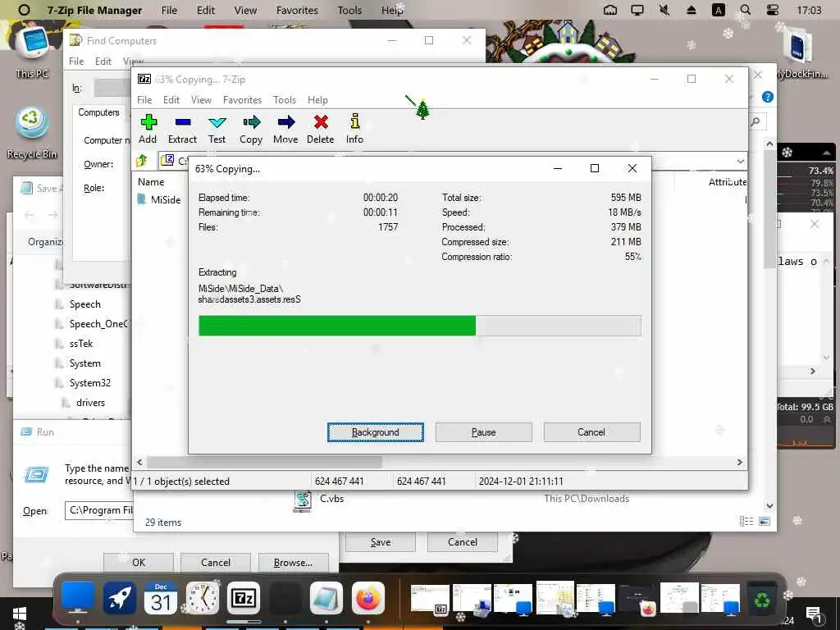Open File menu in Find Computers window

coord(76,62)
